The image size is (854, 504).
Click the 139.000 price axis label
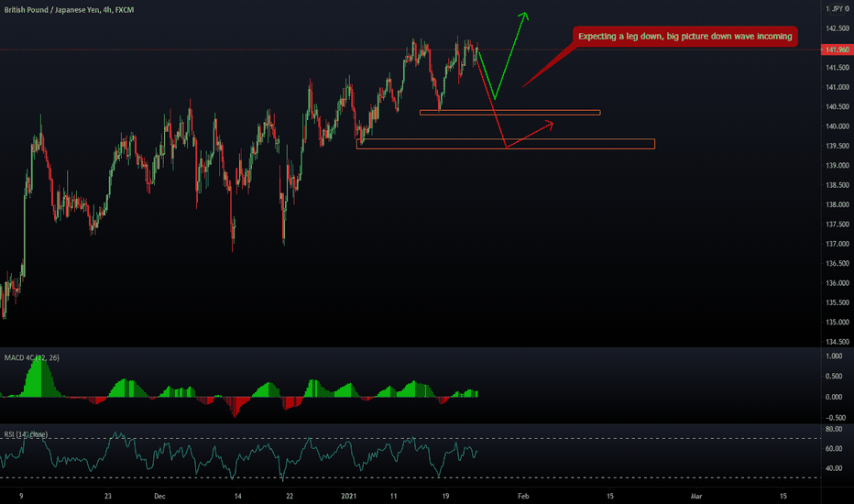(x=838, y=166)
